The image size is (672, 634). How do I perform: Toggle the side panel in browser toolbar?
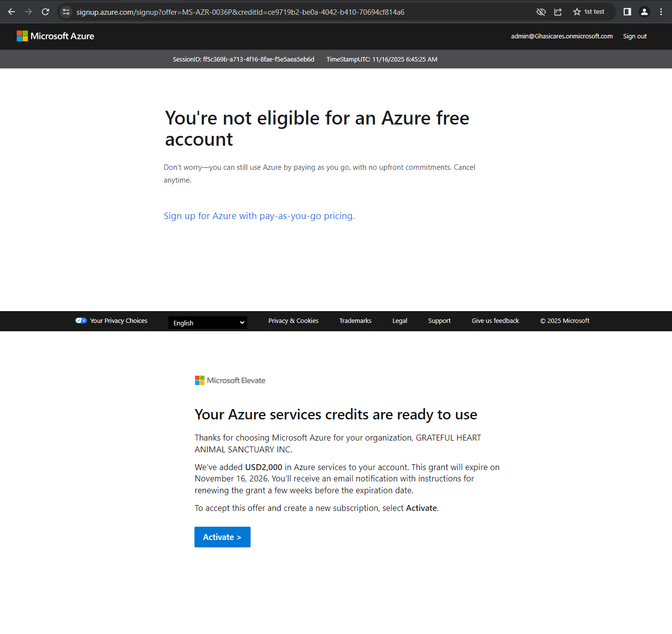click(627, 11)
